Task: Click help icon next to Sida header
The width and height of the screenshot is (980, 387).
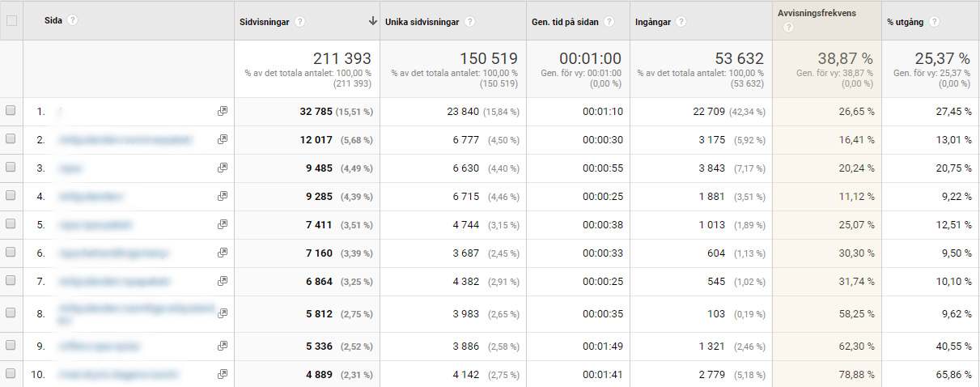Action: (73, 20)
